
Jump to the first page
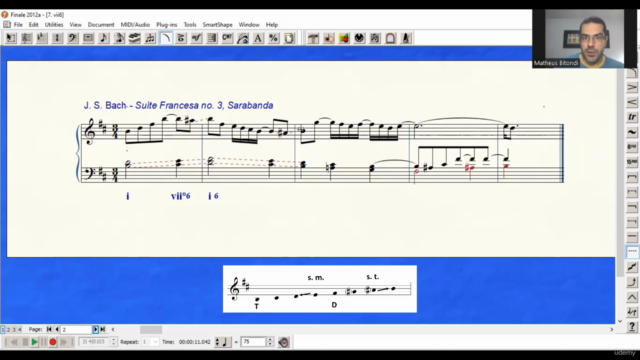coord(49,329)
